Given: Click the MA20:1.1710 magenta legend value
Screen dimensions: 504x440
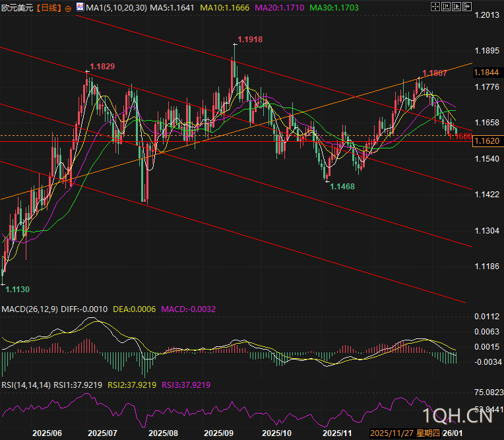Looking at the screenshot, I should [279, 8].
